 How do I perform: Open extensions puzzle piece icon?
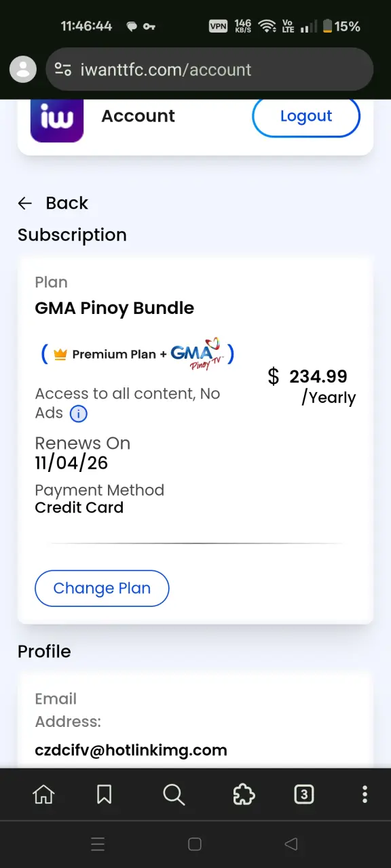pyautogui.click(x=244, y=794)
